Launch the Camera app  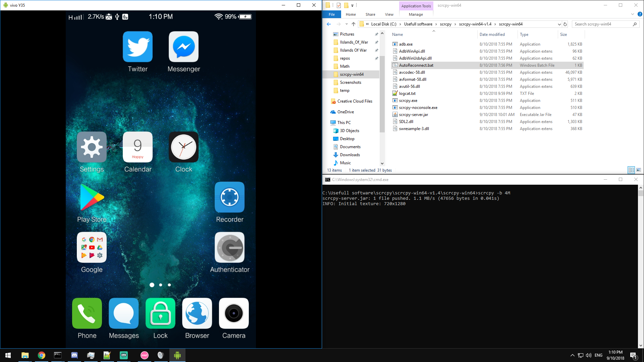pyautogui.click(x=234, y=313)
